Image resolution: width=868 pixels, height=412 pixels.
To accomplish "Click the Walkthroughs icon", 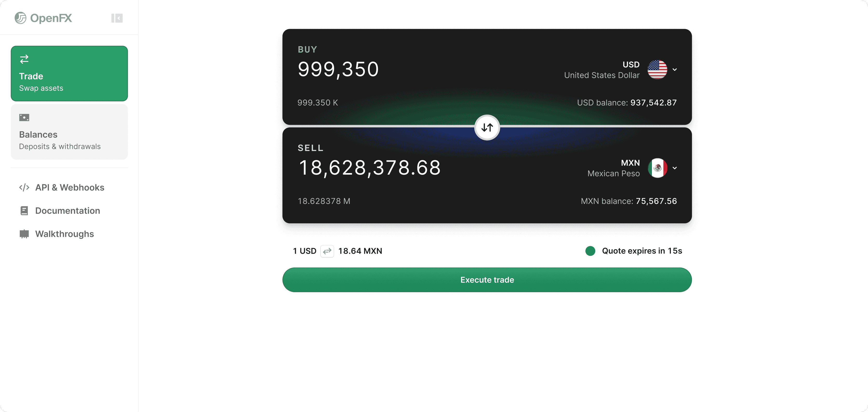I will point(24,234).
